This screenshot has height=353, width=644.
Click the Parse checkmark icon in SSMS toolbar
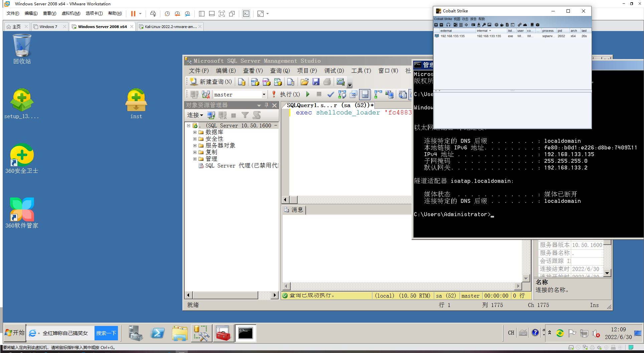(330, 94)
